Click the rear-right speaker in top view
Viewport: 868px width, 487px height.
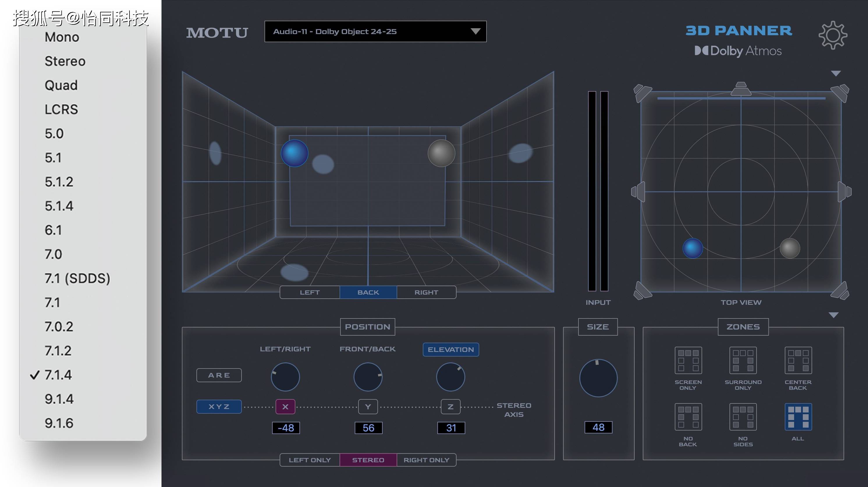point(840,290)
